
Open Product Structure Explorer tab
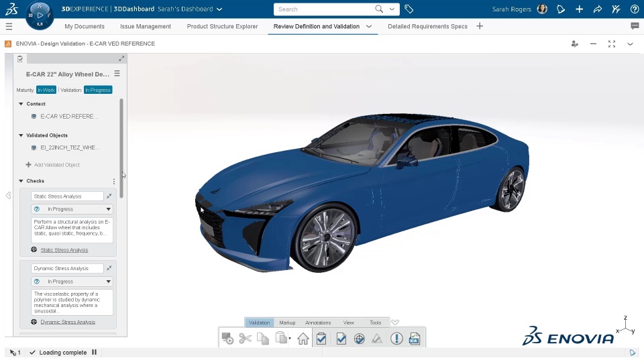pos(222,26)
